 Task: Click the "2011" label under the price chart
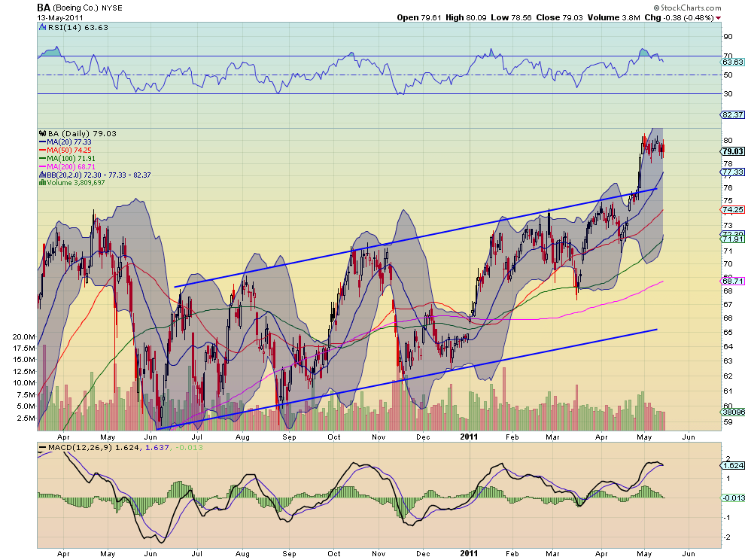(469, 437)
